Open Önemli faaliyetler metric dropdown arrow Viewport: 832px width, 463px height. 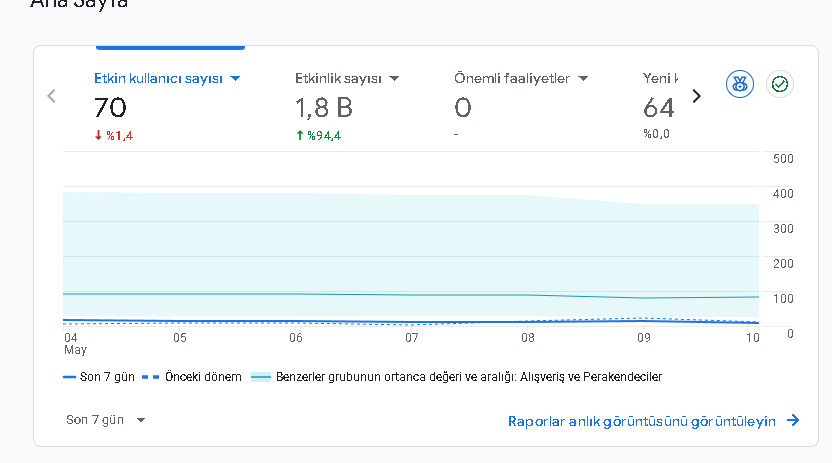click(583, 78)
